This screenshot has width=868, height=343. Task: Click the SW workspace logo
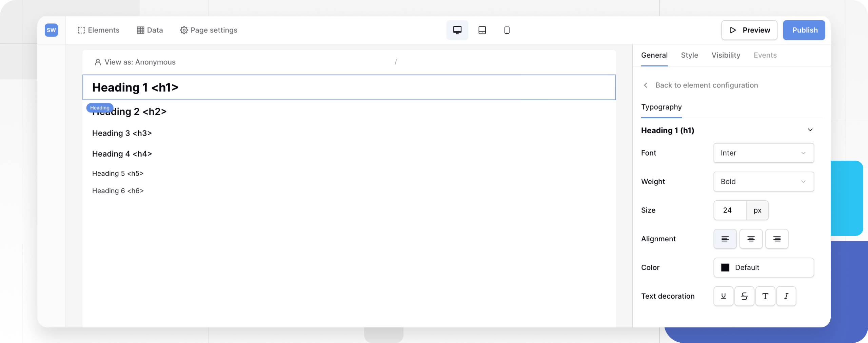[52, 30]
